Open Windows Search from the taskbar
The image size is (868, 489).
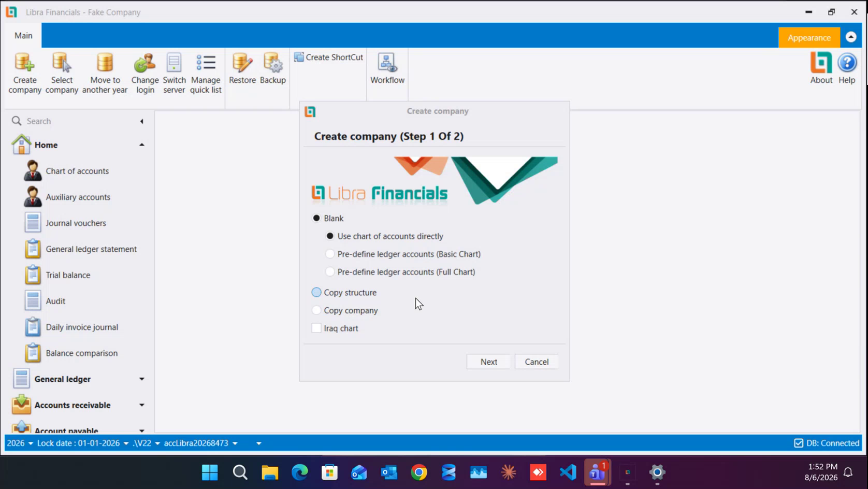[x=240, y=472]
